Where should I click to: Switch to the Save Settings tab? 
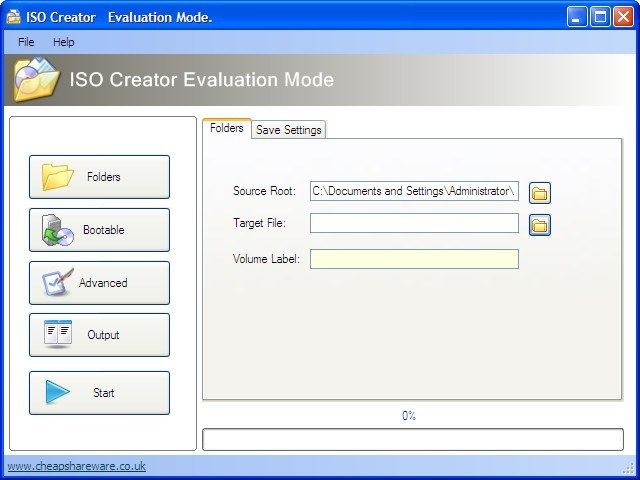tap(288, 130)
